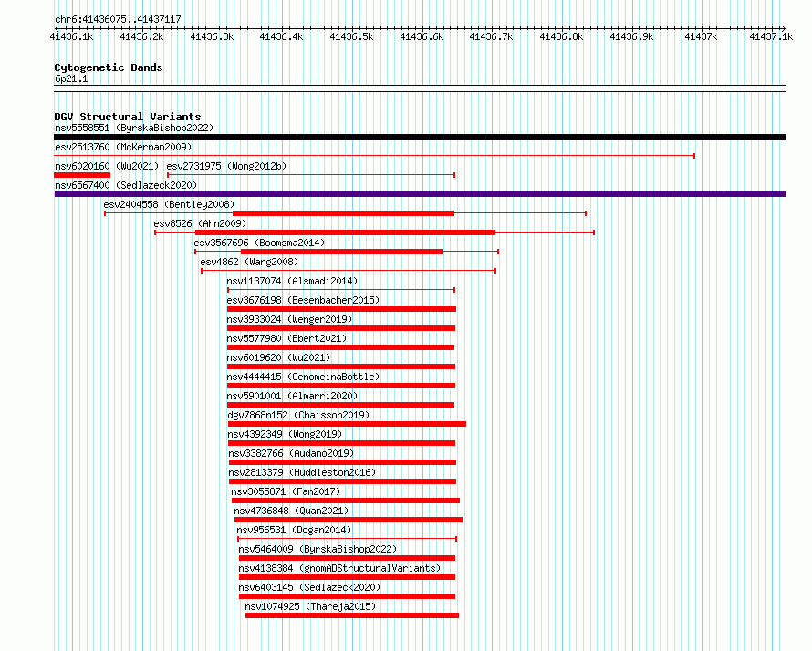Select the purple nsv6567400 variant bar
Screen dimensions: 812x651
(x=420, y=194)
